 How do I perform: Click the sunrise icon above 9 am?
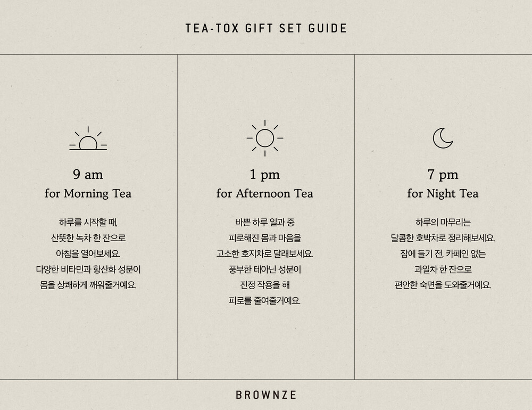[x=88, y=140]
